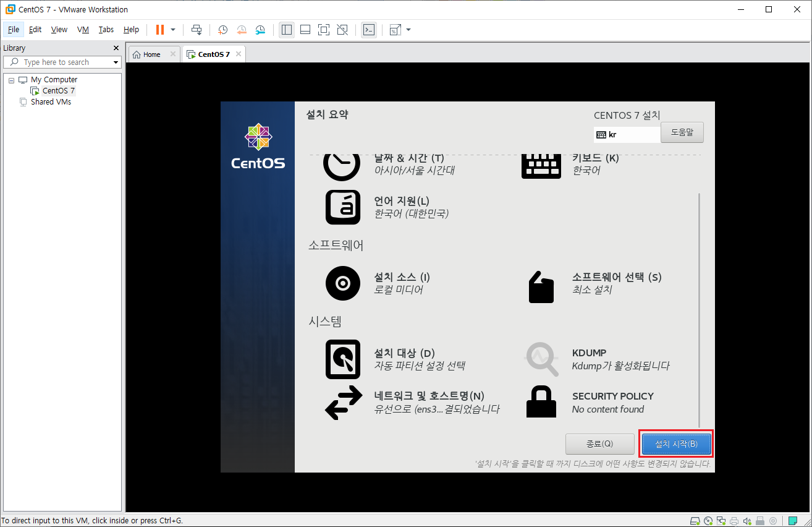Collapse the My Computer tree node
The image size is (812, 527).
pyautogui.click(x=11, y=80)
